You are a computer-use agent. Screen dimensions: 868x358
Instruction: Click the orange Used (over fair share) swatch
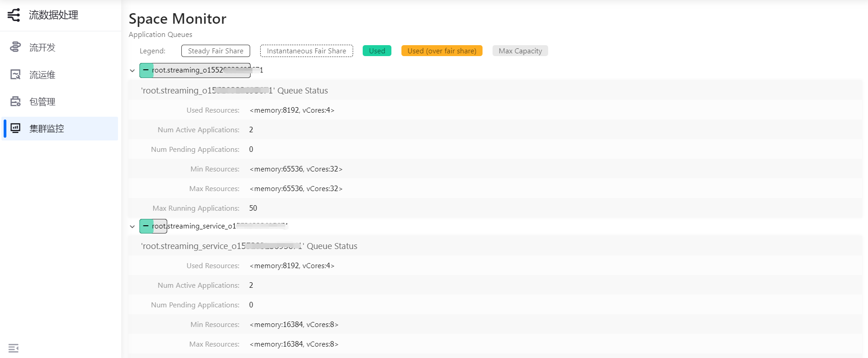[442, 51]
